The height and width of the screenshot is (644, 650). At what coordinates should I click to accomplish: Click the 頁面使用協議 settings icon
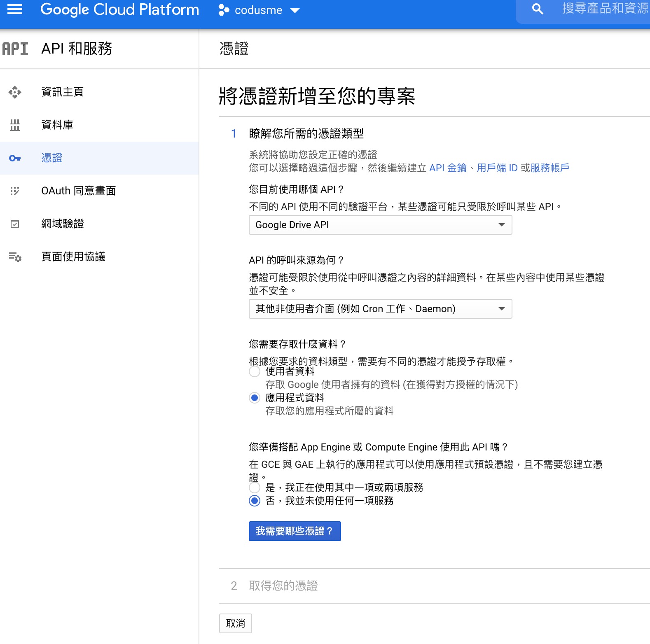(x=15, y=257)
